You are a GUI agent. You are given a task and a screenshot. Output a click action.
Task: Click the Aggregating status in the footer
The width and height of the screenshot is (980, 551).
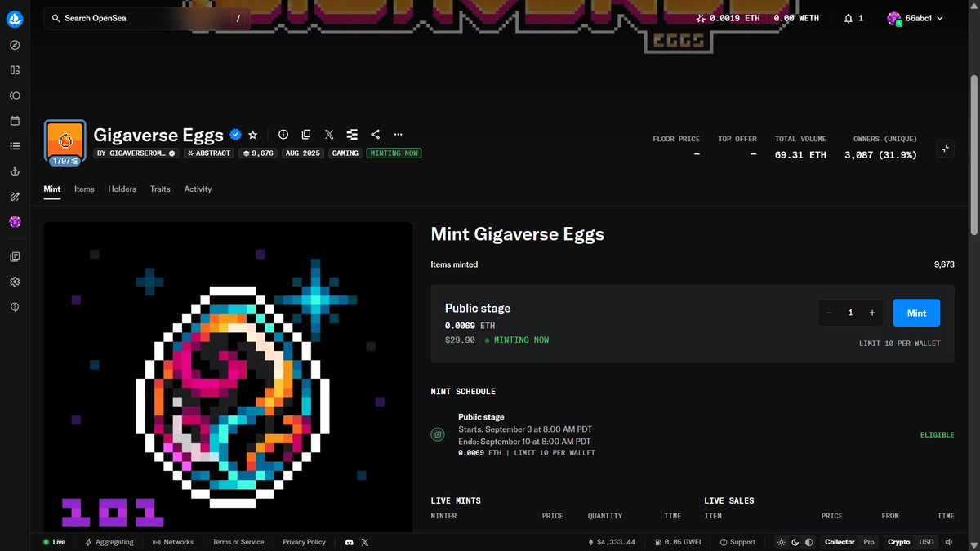[x=109, y=542]
